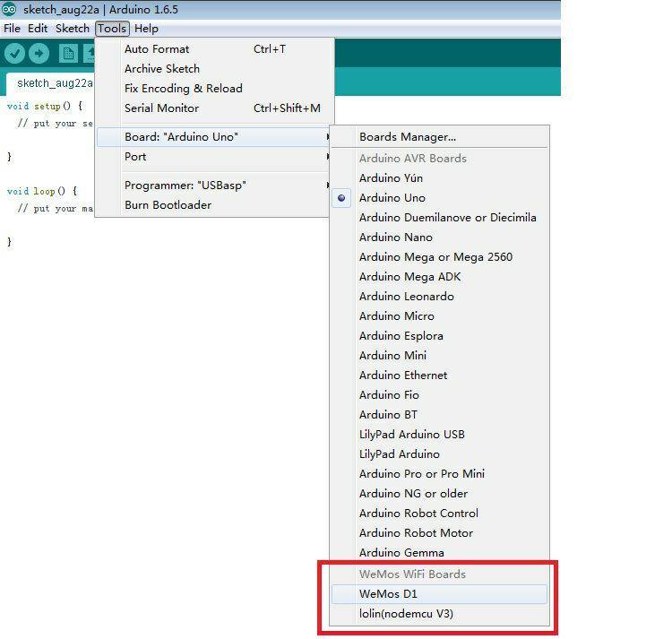Select Arduino Micro board

point(439,316)
